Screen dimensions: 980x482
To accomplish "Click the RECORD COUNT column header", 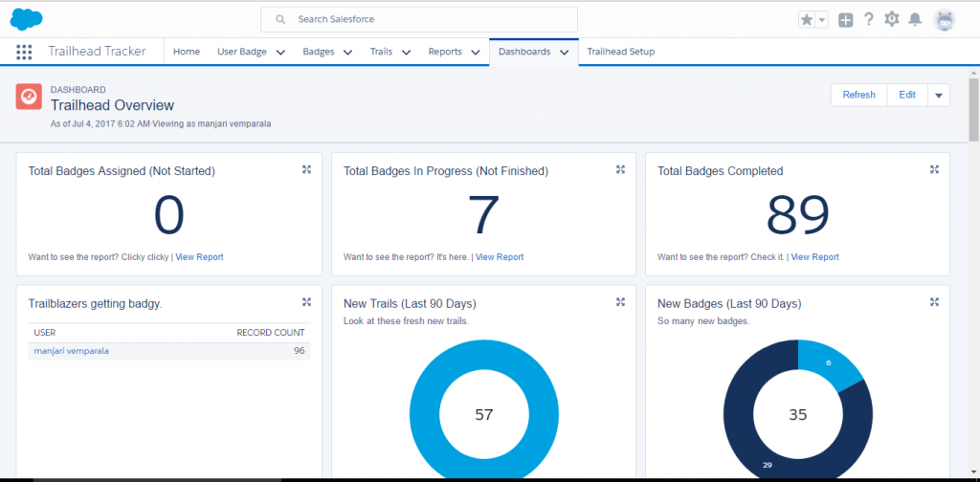I will [x=271, y=333].
